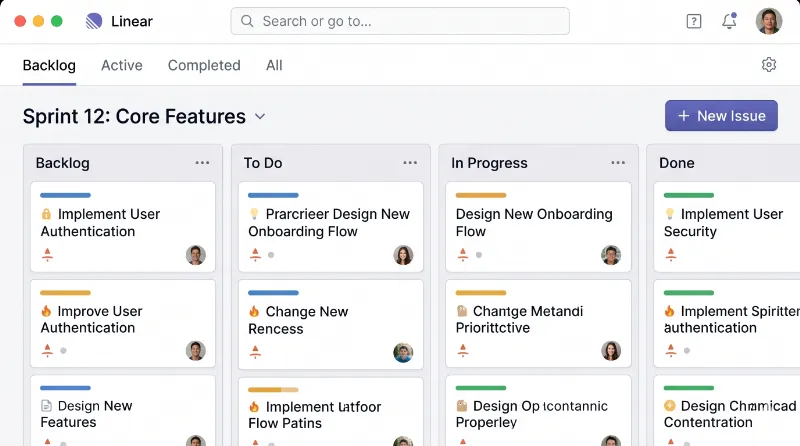Viewport: 800px width, 446px height.
Task: Click the lock icon on Implement User Authentication
Action: coord(46,214)
